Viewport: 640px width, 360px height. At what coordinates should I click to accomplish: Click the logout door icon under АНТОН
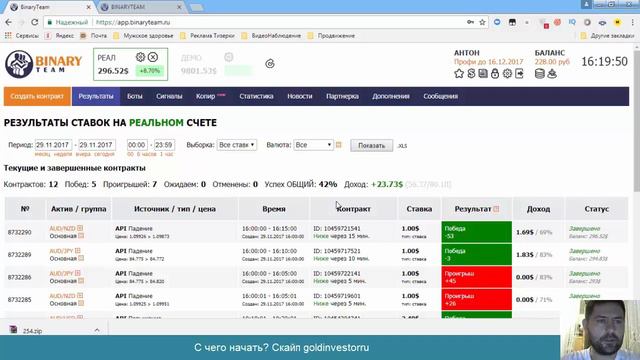pyautogui.click(x=519, y=73)
